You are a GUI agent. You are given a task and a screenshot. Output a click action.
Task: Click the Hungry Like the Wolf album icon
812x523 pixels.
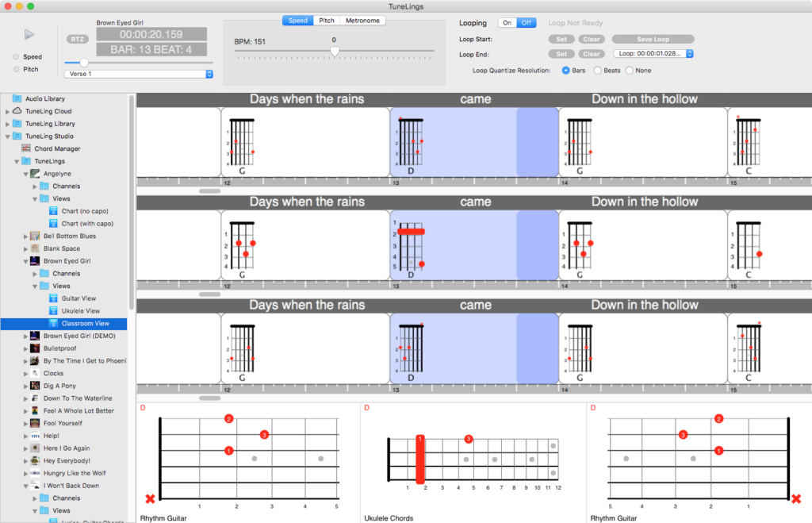(x=35, y=473)
